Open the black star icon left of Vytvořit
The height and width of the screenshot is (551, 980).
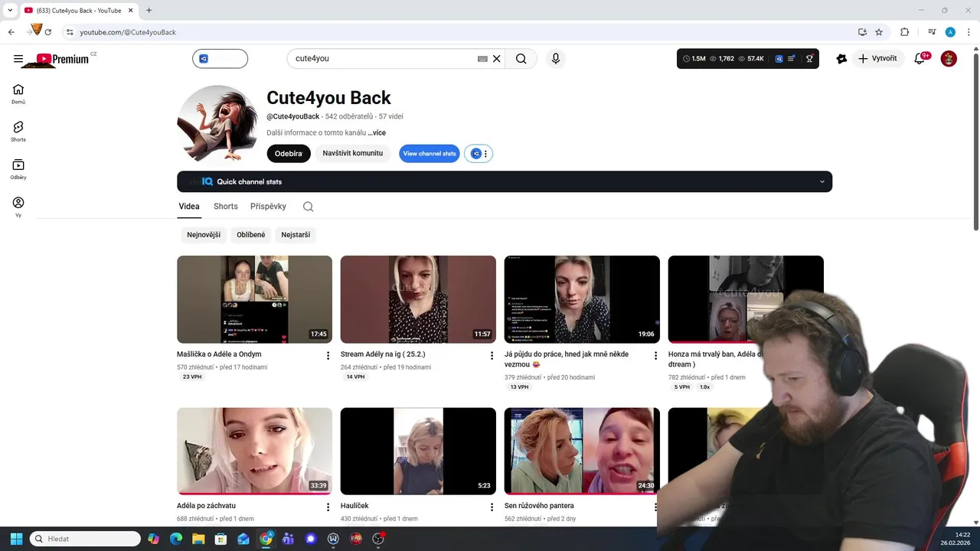pyautogui.click(x=841, y=59)
